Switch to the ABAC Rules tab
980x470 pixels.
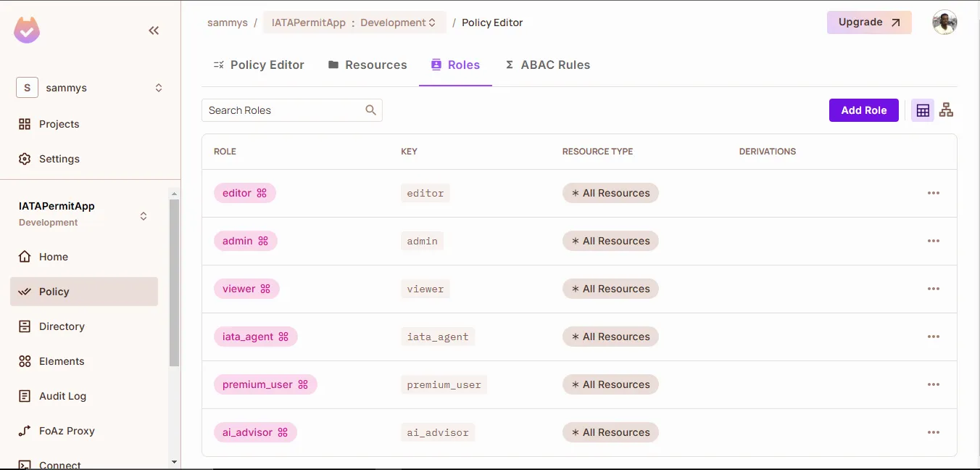coord(547,65)
